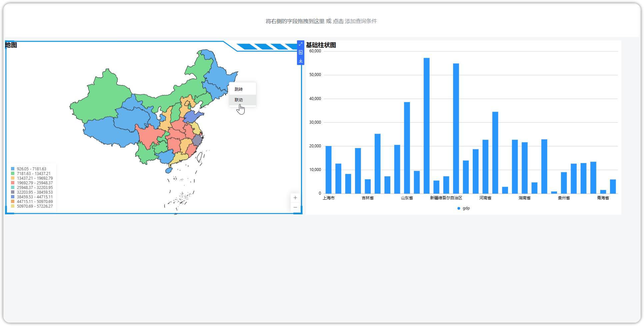This screenshot has width=644, height=326.
Task: Click the 青海省 axis label
Action: pos(603,198)
